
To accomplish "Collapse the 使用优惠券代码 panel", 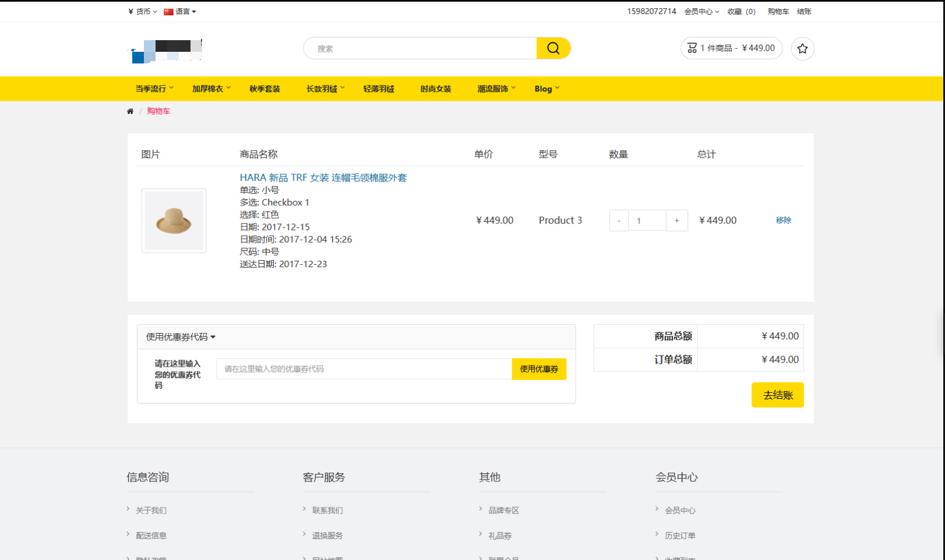I will (181, 337).
